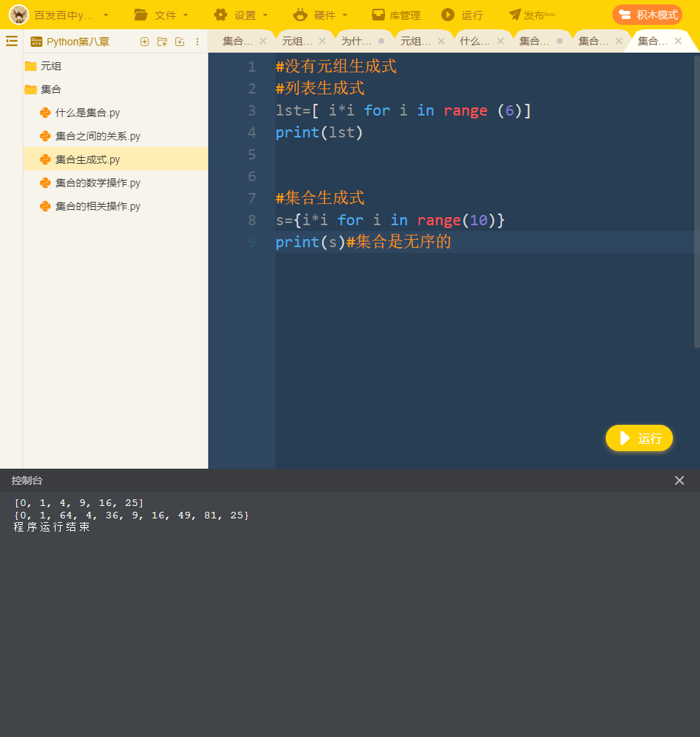This screenshot has height=737, width=700.
Task: Switch to the 什么… tab
Action: point(474,42)
